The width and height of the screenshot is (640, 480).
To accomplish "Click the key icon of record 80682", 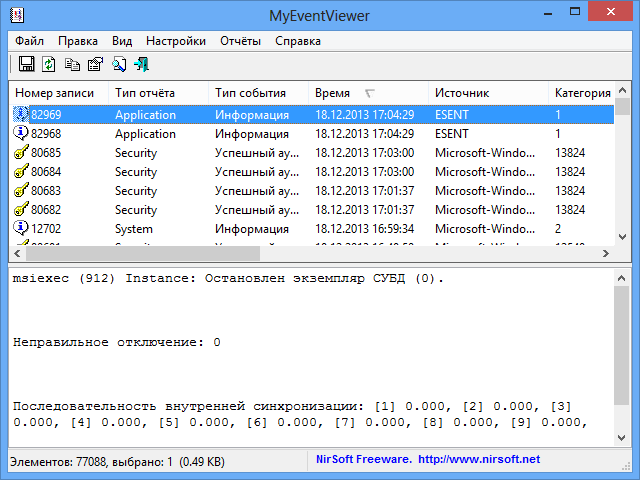I will tap(21, 209).
